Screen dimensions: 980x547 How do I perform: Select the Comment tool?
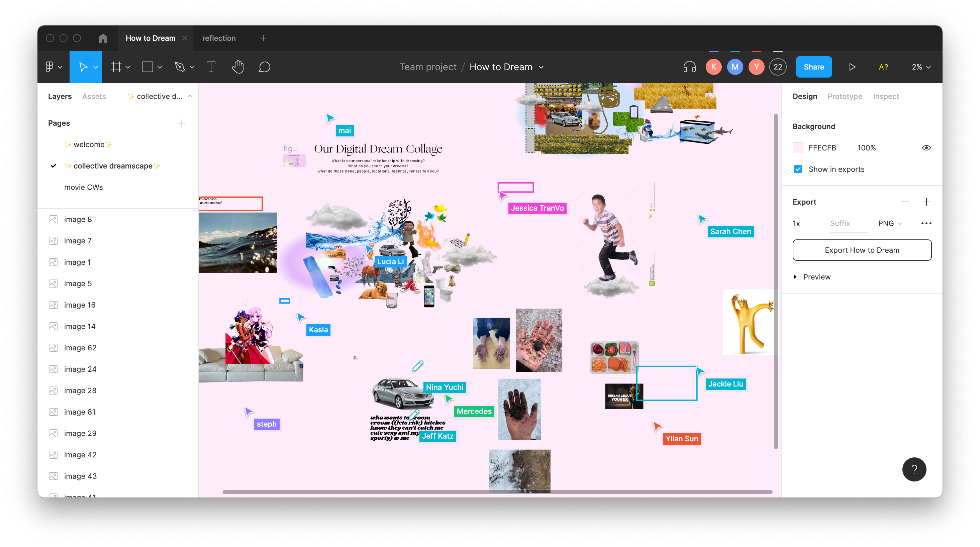click(264, 67)
